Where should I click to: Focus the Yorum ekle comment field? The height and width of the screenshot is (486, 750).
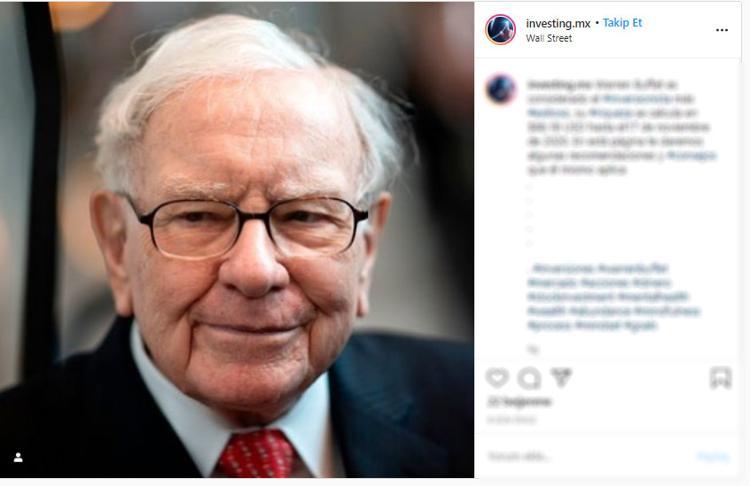click(x=588, y=456)
